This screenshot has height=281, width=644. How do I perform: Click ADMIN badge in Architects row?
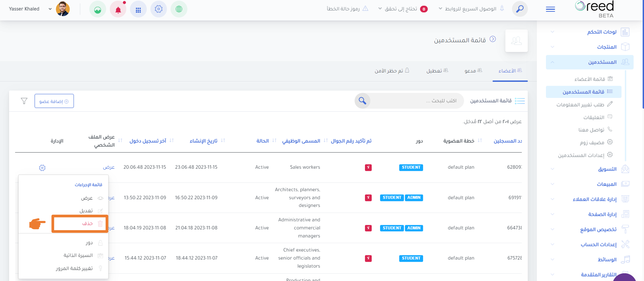414,198
